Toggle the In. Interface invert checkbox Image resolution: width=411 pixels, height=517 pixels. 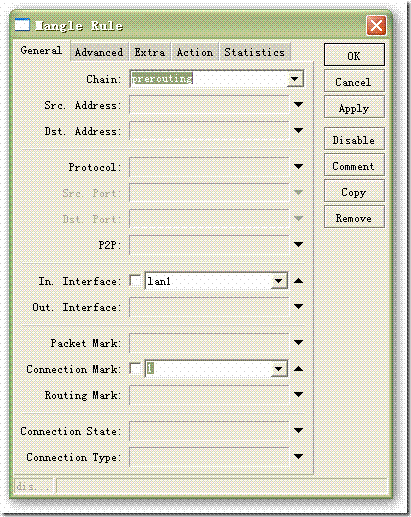135,280
